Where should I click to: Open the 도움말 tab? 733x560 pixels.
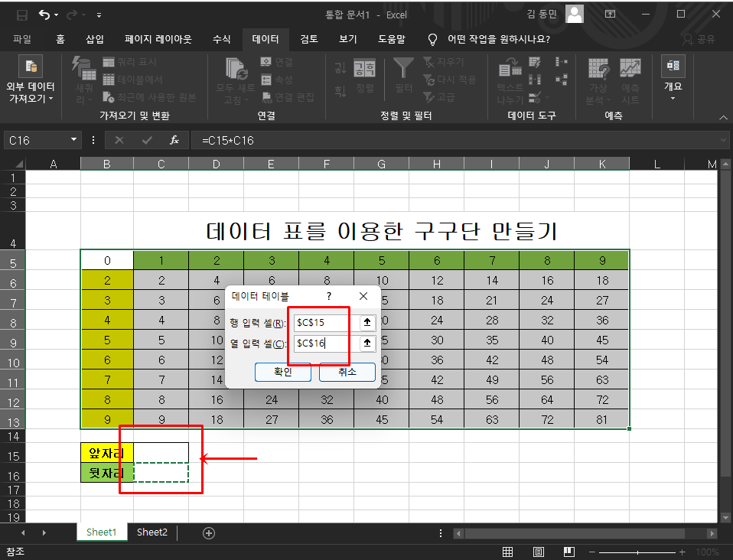(x=392, y=39)
